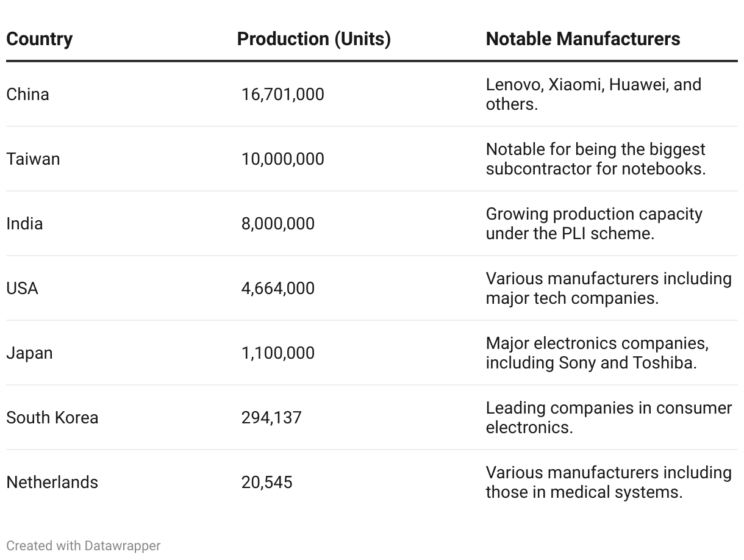This screenshot has width=744, height=560.
Task: Click Taiwan's production value 10,000,000
Action: (x=282, y=159)
